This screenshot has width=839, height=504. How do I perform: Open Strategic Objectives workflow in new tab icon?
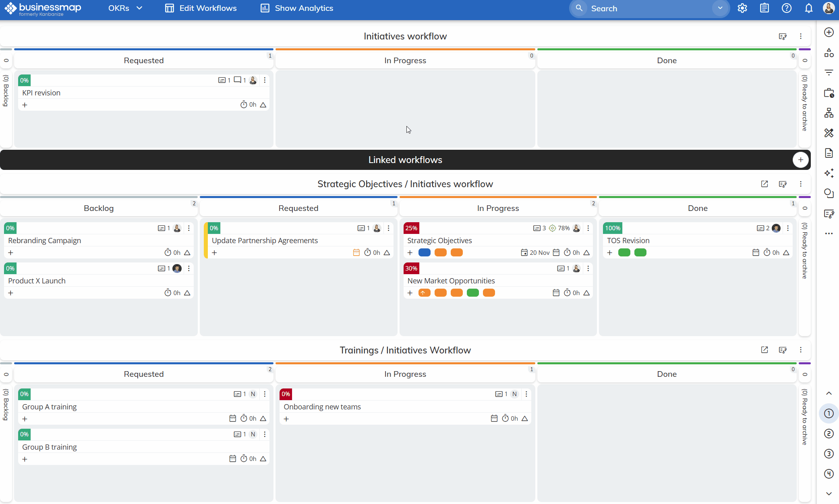point(764,184)
